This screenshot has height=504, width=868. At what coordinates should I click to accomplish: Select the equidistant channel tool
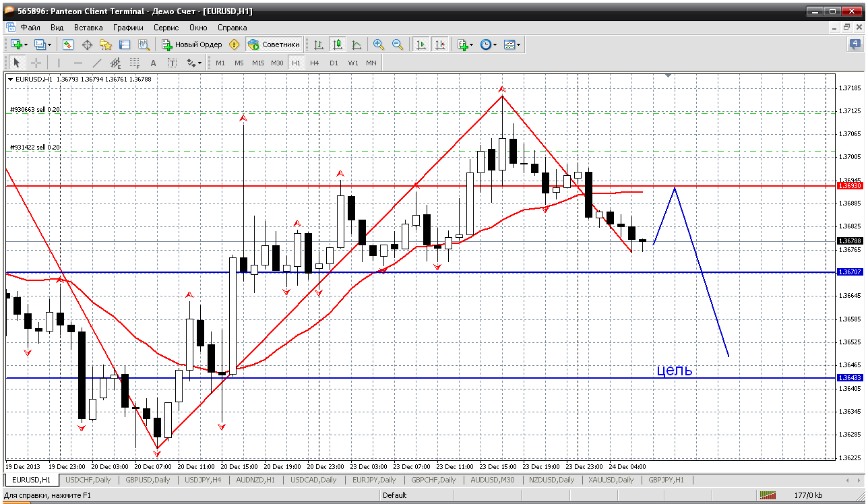click(115, 63)
